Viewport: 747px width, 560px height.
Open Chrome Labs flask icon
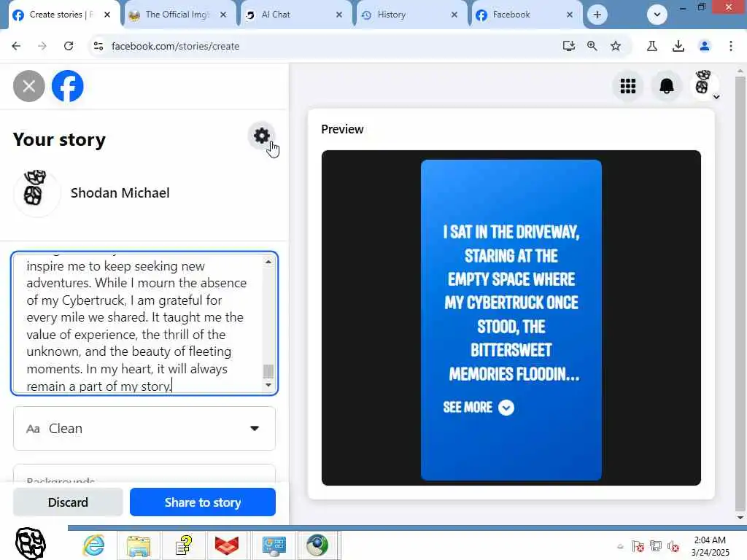651,46
